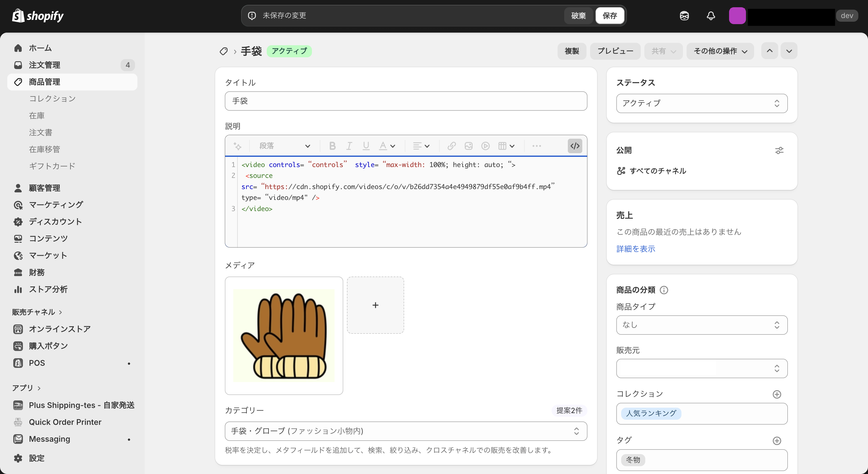Click the insert image icon

click(x=468, y=146)
